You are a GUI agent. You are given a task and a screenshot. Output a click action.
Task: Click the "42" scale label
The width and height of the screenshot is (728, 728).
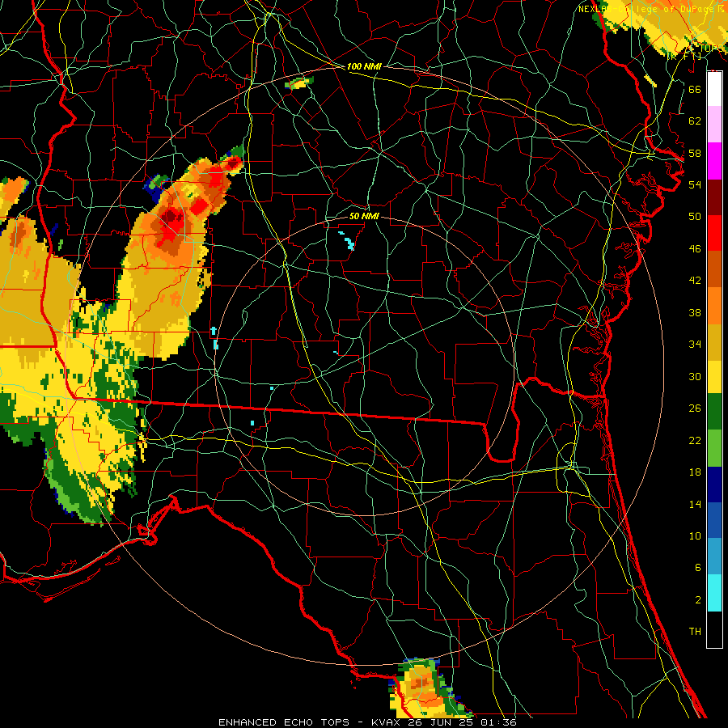(x=695, y=280)
